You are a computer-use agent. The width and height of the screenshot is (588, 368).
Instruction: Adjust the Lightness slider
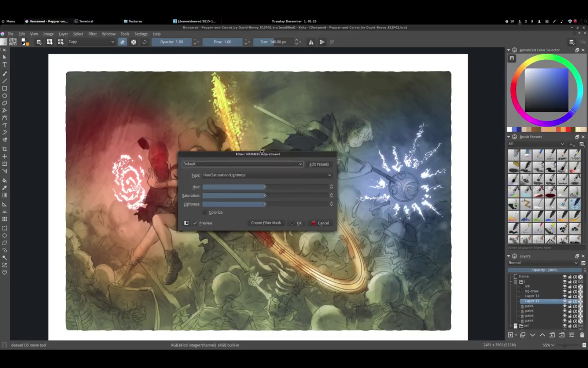click(265, 204)
